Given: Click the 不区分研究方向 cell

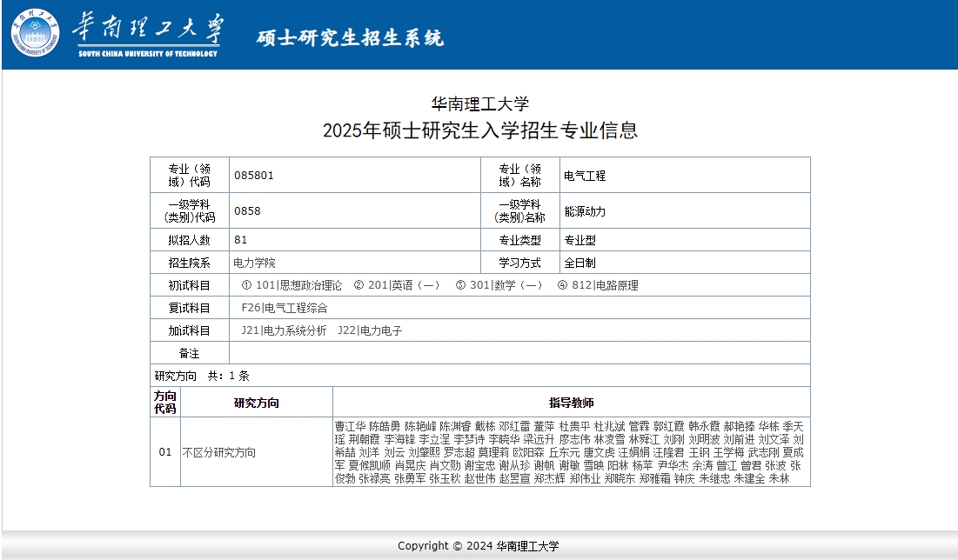Looking at the screenshot, I should point(257,452).
